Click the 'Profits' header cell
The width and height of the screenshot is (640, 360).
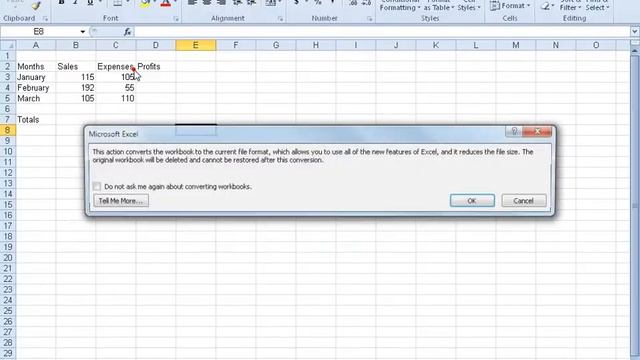click(x=156, y=67)
